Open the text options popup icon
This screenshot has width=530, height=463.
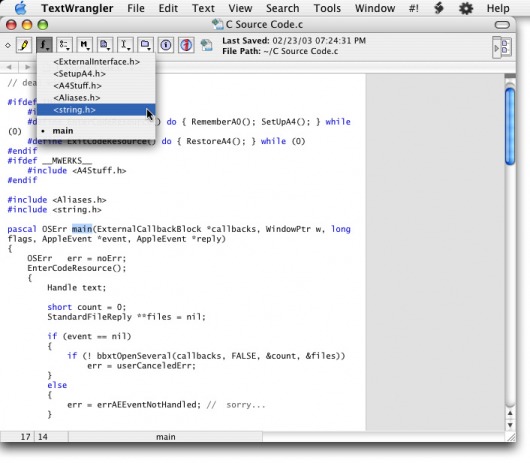click(x=64, y=45)
